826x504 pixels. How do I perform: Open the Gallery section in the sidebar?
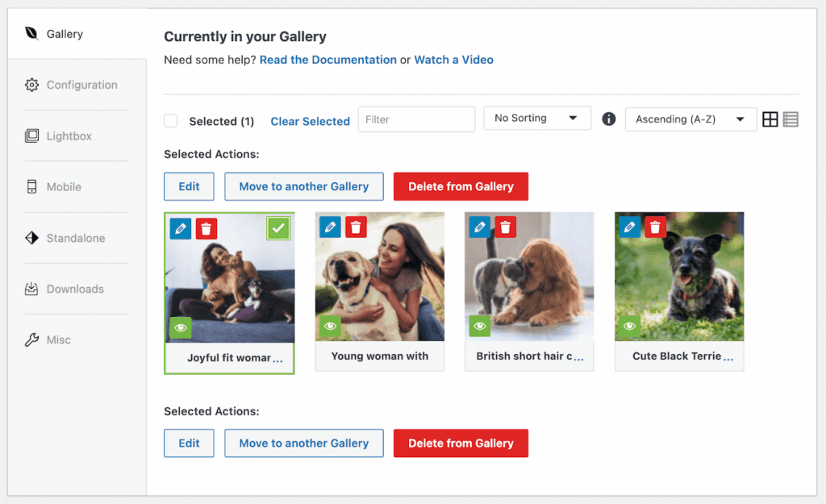click(65, 34)
